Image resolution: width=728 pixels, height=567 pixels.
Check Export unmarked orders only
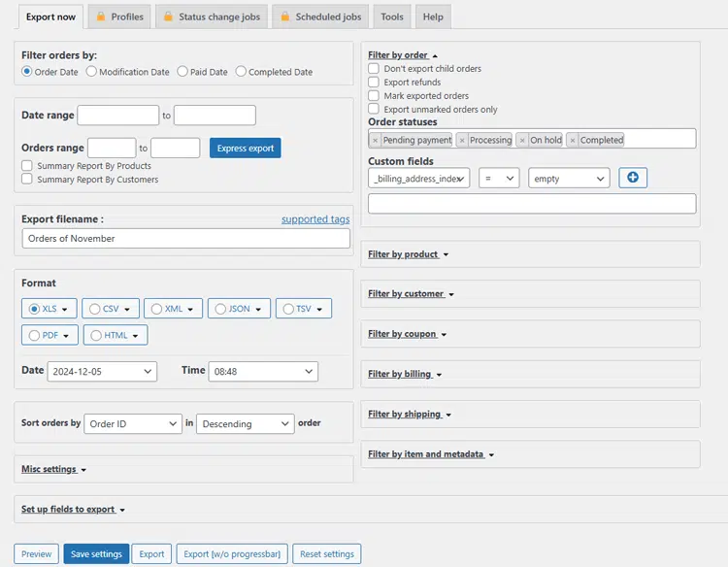point(374,108)
